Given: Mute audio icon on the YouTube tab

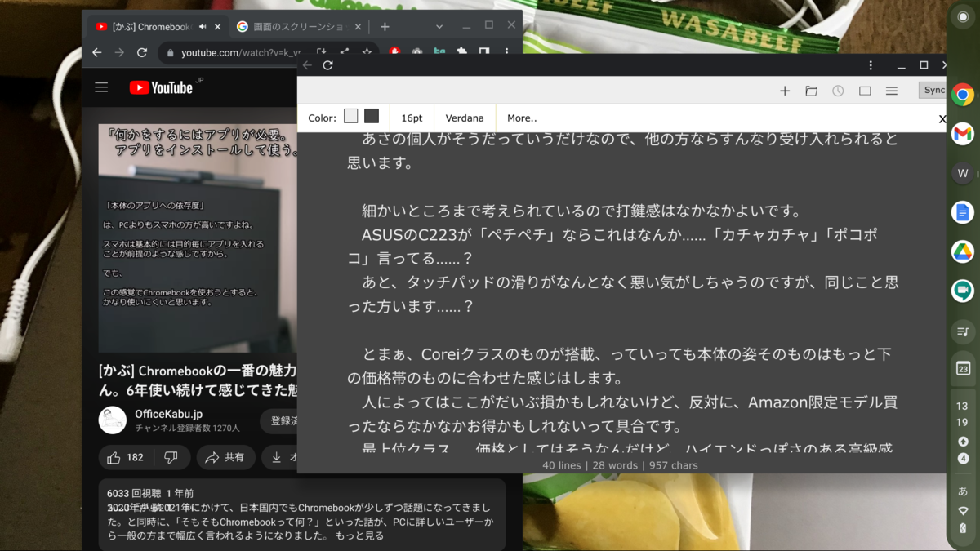Looking at the screenshot, I should (x=203, y=27).
